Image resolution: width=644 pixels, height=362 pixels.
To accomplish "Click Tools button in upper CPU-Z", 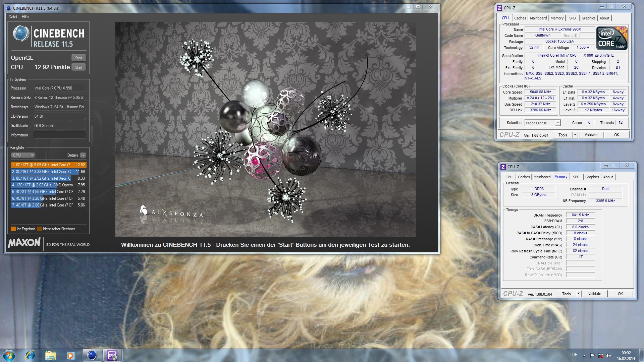I will (562, 135).
